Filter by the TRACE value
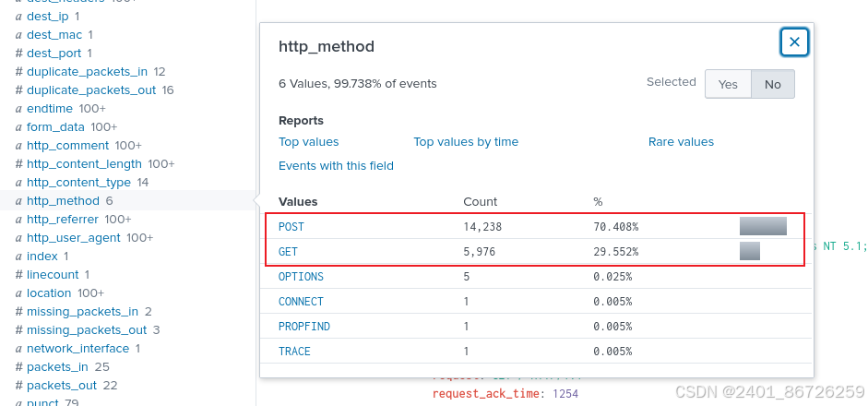This screenshot has width=868, height=406. click(x=294, y=352)
